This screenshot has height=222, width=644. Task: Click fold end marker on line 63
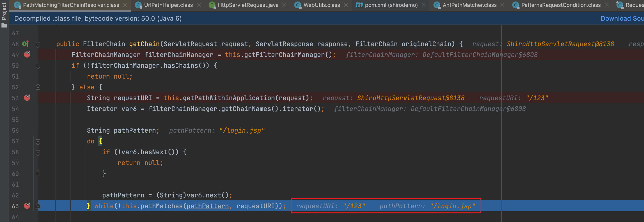38,206
